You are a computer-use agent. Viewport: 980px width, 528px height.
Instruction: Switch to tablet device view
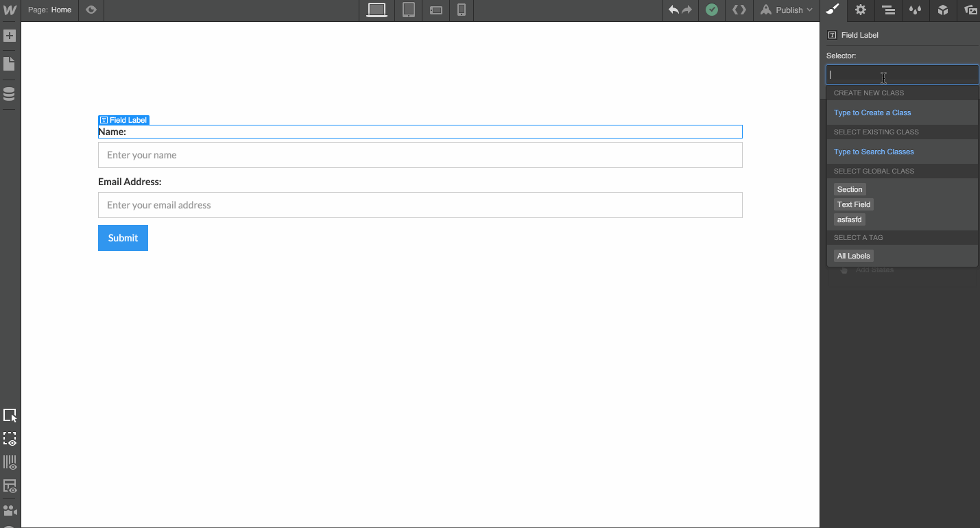pyautogui.click(x=409, y=10)
